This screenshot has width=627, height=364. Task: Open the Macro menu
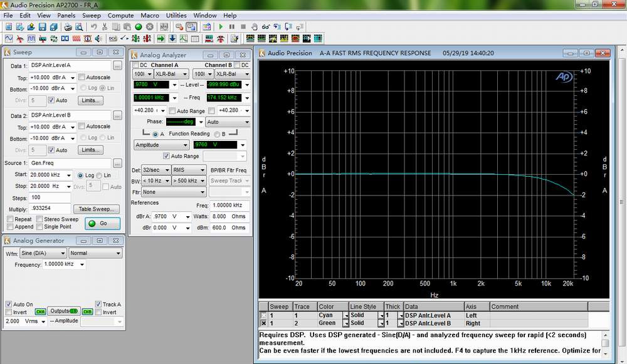150,15
